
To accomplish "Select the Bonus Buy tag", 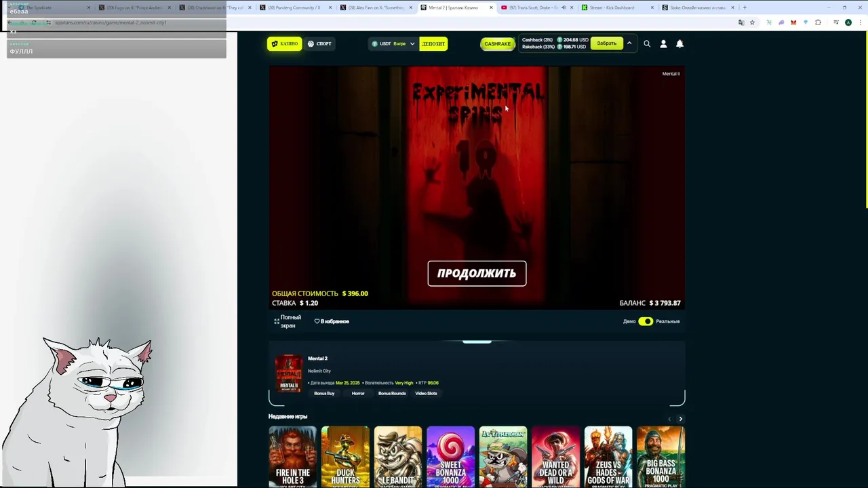I will 324,393.
